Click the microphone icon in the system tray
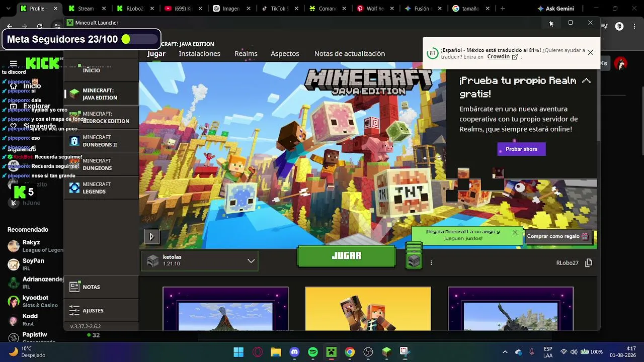This screenshot has height=362, width=644. (x=532, y=352)
